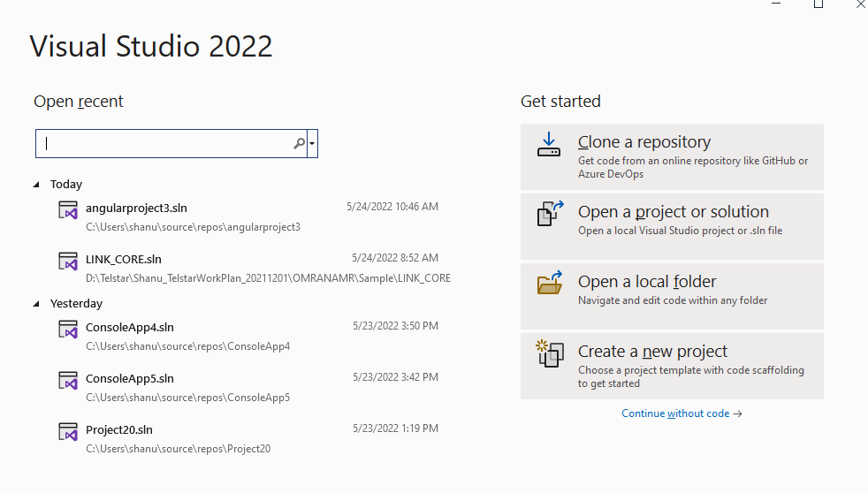Click the 5/24/2022 8:52 AM timestamp

[395, 258]
